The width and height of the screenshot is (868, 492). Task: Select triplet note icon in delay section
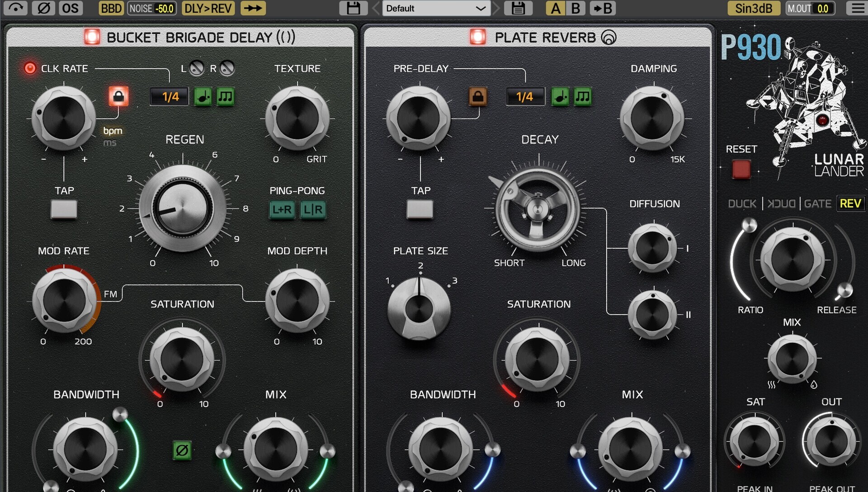[x=225, y=97]
